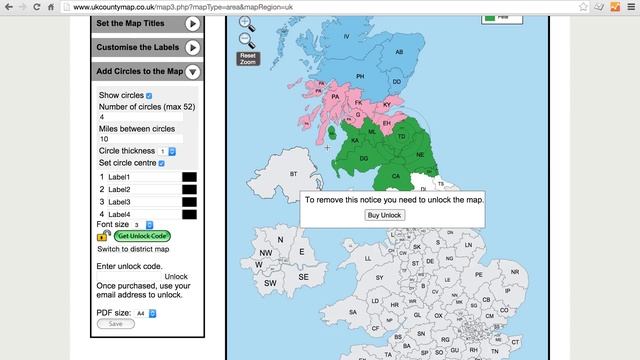This screenshot has width=640, height=360.
Task: Click the Label1 text field
Action: pyautogui.click(x=144, y=177)
